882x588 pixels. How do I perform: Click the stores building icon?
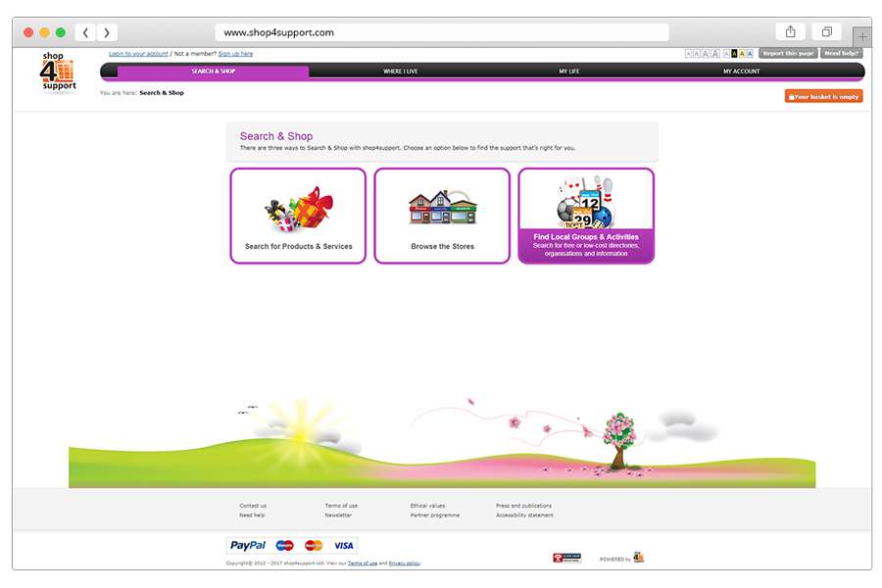[442, 209]
